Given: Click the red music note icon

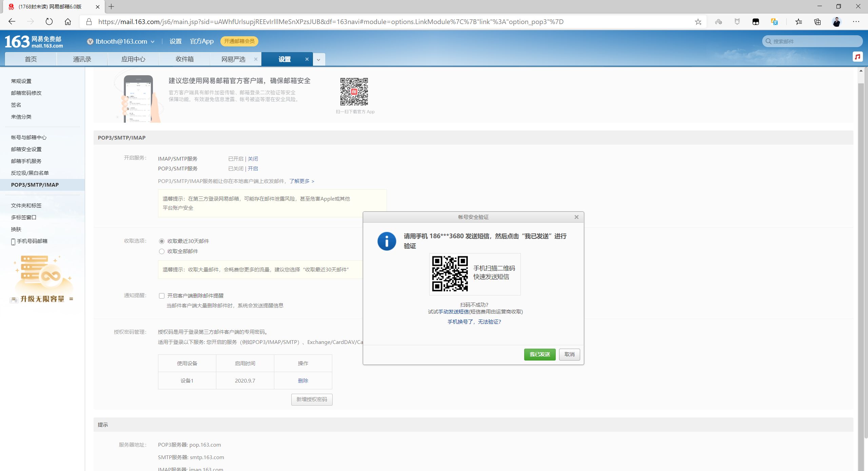Looking at the screenshot, I should [x=857, y=57].
